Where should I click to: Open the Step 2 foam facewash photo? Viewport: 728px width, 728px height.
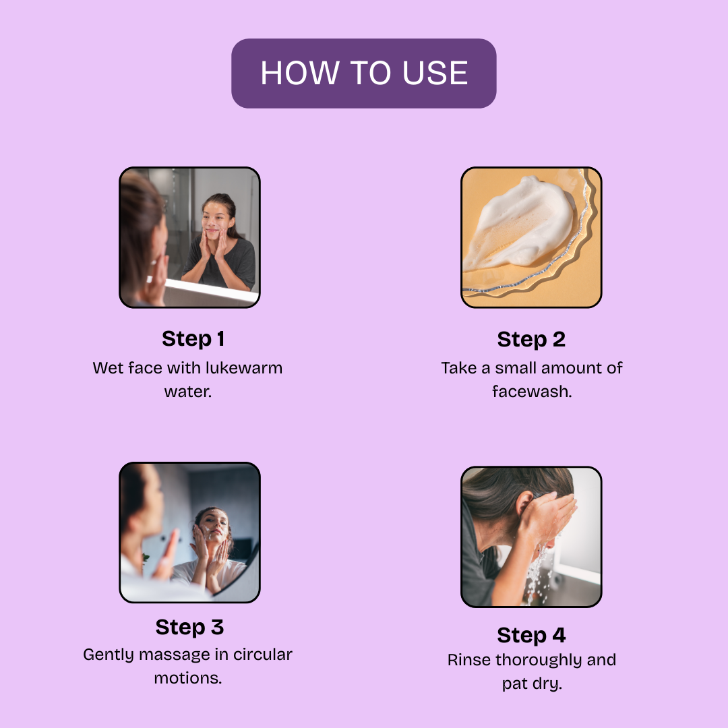click(x=531, y=237)
